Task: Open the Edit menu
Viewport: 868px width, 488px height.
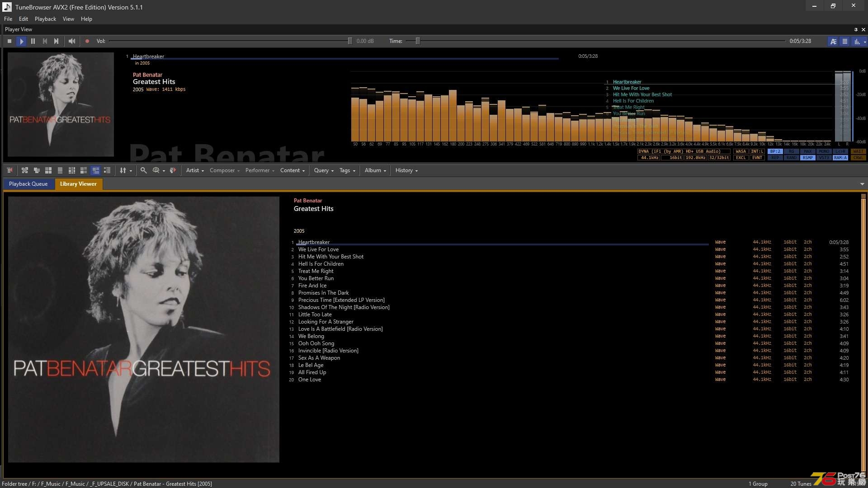Action: pyautogui.click(x=24, y=19)
